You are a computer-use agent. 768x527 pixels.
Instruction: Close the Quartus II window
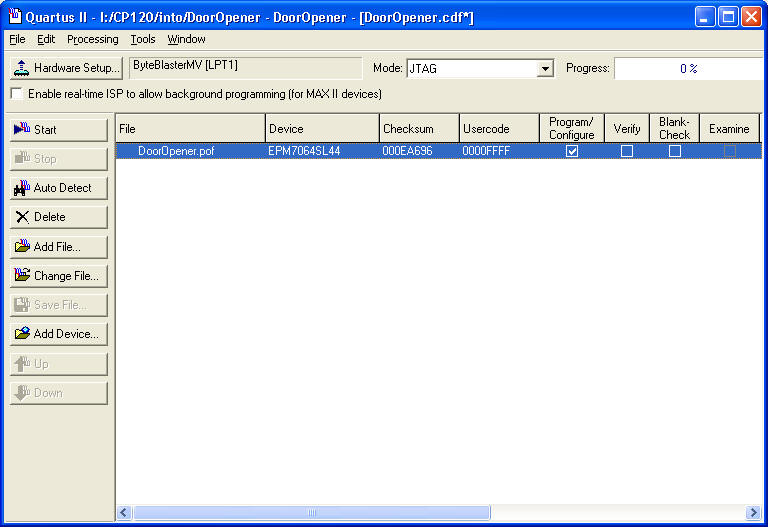click(x=751, y=17)
